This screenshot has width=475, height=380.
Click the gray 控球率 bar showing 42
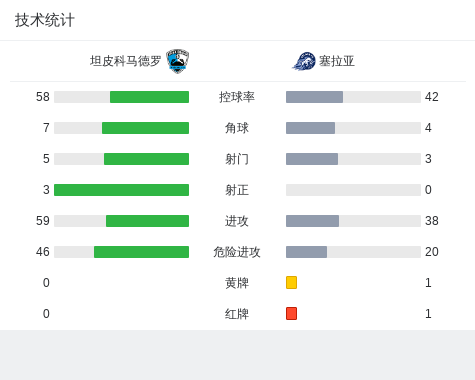click(314, 97)
